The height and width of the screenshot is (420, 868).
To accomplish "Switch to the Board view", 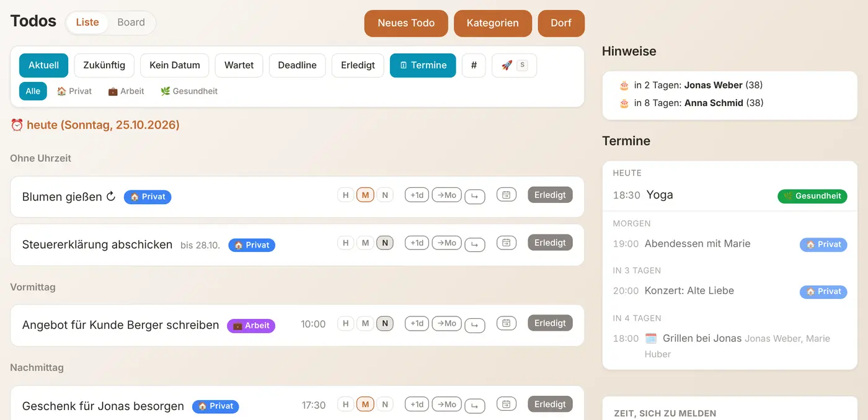I will tap(131, 22).
